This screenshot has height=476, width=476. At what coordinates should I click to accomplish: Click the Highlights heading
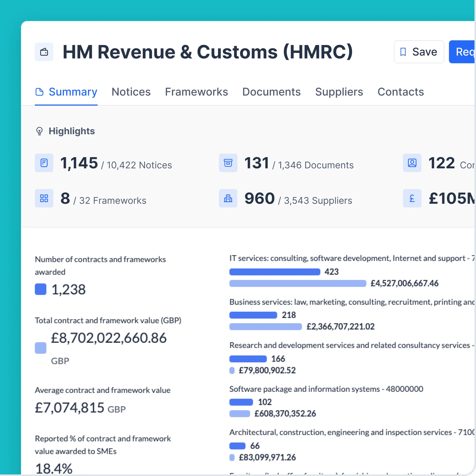tap(72, 131)
